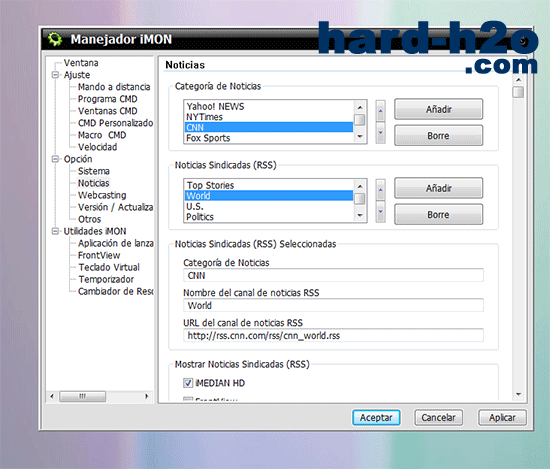The width and height of the screenshot is (550, 469).
Task: Toggle the iMEDIAN HD checkbox
Action: (188, 383)
